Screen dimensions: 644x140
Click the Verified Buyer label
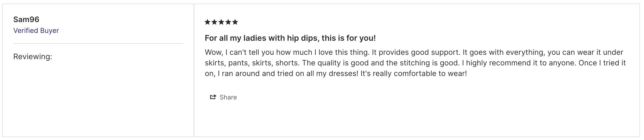(x=36, y=30)
